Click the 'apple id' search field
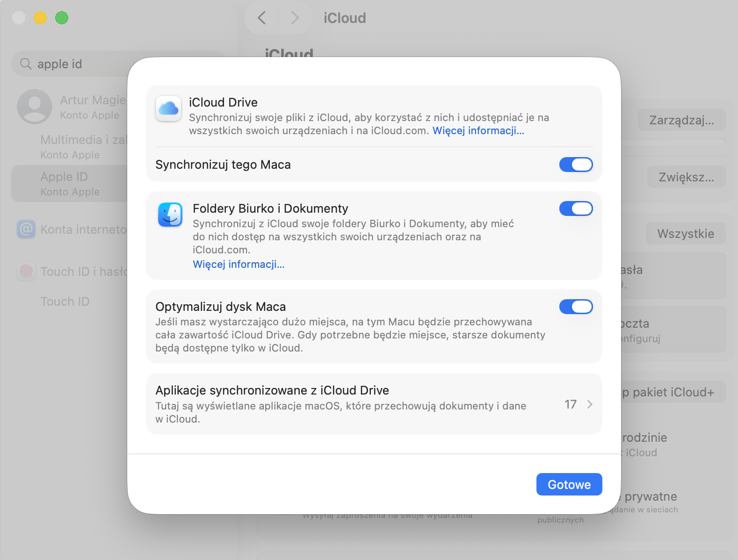Screen dimensions: 738x560 point(70,64)
